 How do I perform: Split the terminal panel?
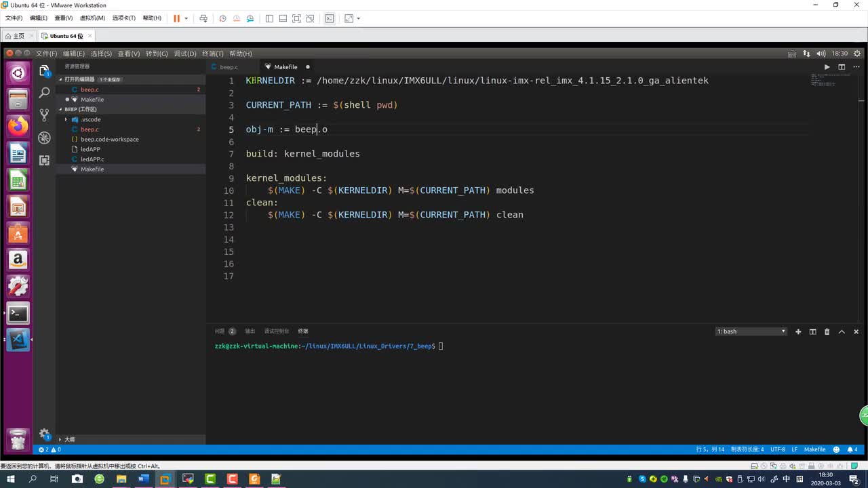[x=812, y=331]
